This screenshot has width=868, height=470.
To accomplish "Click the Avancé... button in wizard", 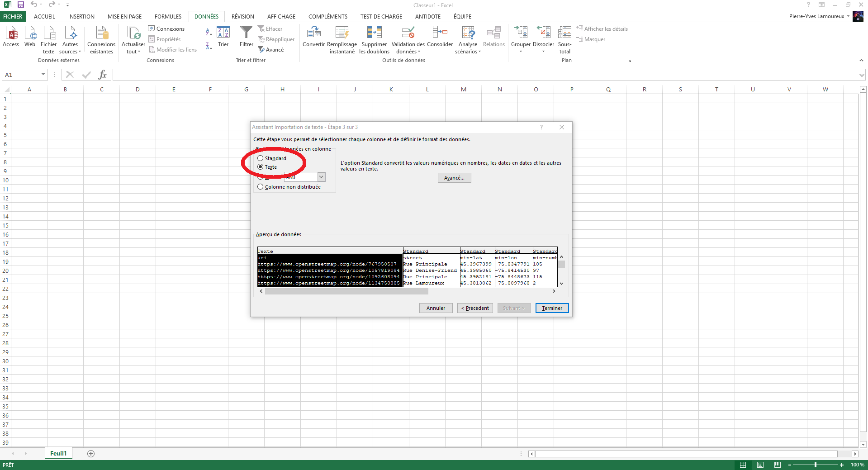I will (454, 178).
